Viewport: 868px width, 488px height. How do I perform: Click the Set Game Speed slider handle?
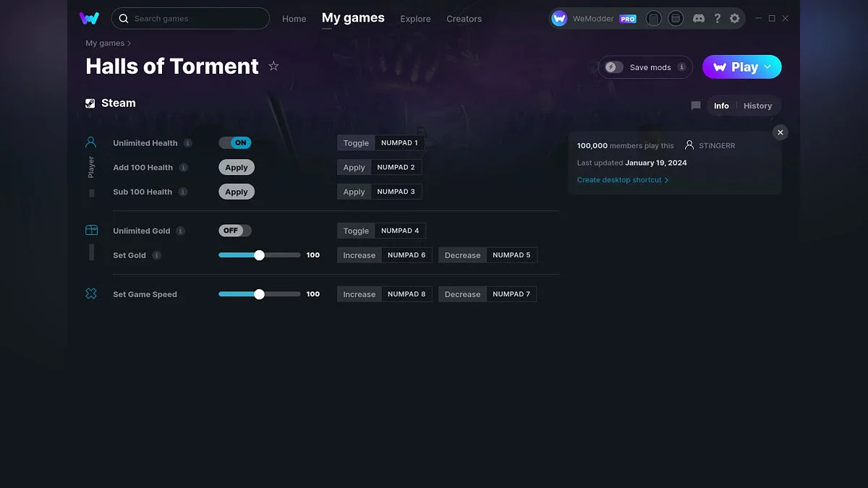[x=259, y=294]
